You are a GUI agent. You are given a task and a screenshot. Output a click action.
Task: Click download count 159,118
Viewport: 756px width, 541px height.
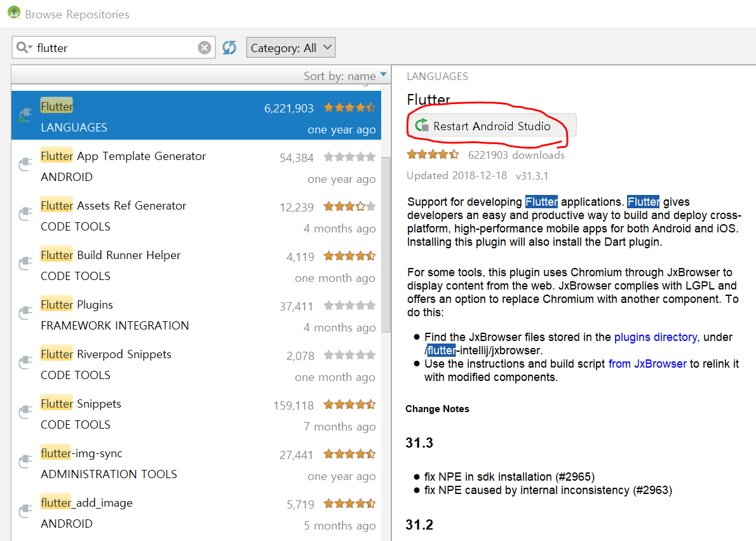coord(294,406)
